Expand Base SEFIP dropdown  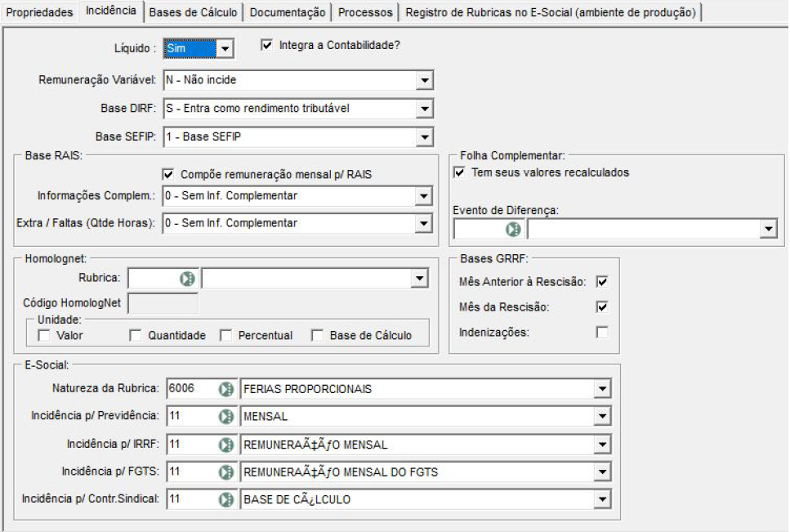(x=425, y=137)
